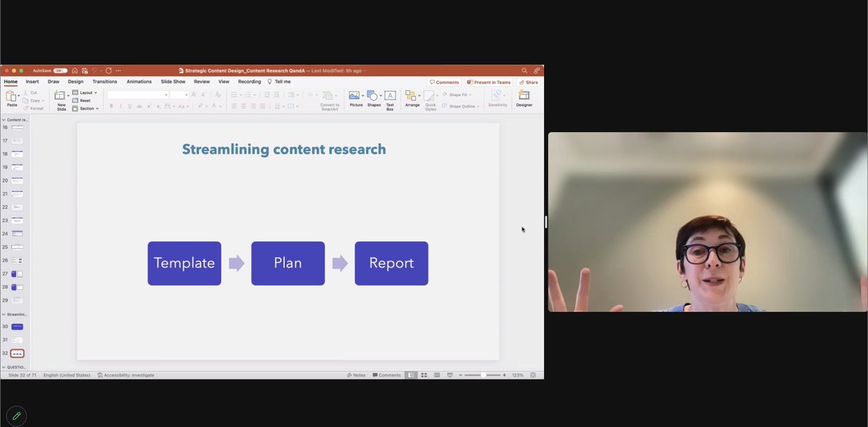Click the New Slide icon
Screen dimensions: 868x427
[x=61, y=96]
